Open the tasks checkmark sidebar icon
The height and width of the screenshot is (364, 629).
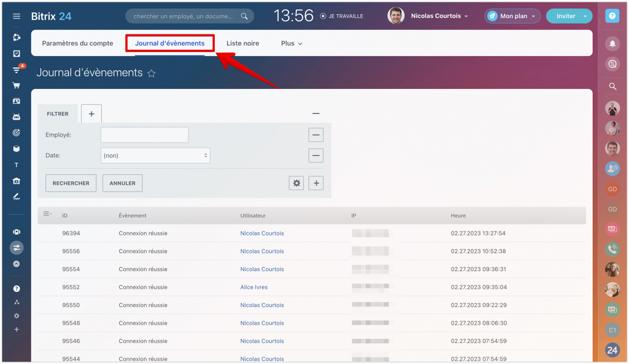pos(16,54)
